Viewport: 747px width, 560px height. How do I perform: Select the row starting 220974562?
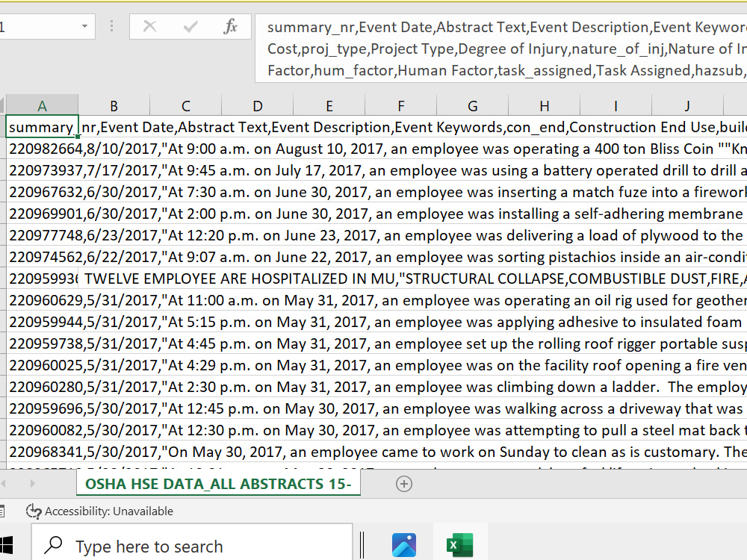376,257
